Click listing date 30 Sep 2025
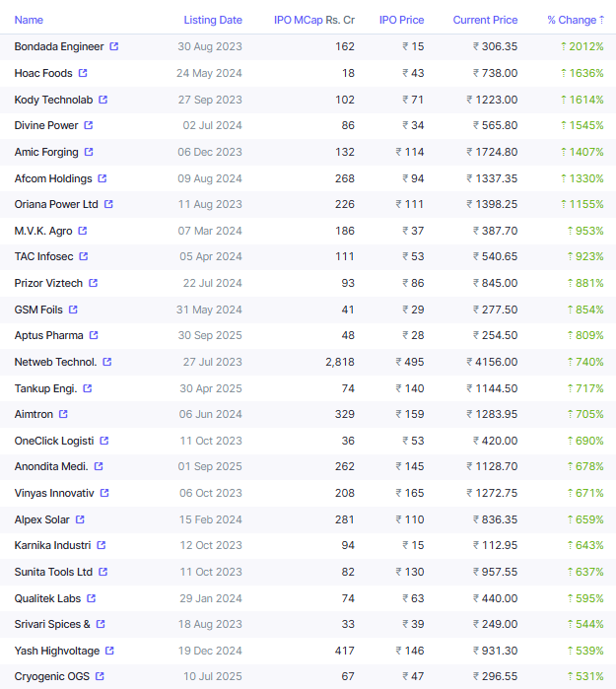Image resolution: width=616 pixels, height=689 pixels. point(210,335)
